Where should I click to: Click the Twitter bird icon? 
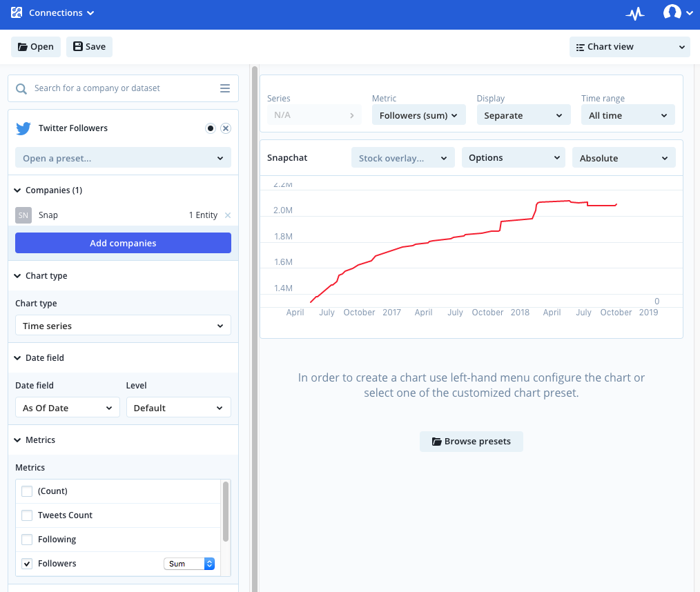click(x=23, y=128)
